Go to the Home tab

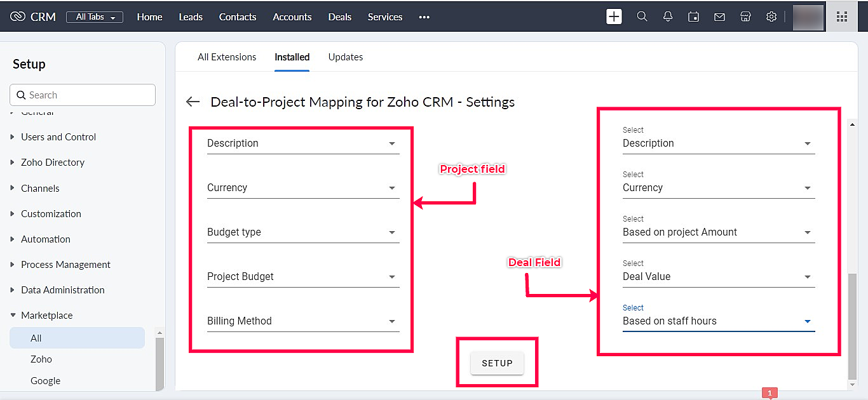[149, 17]
